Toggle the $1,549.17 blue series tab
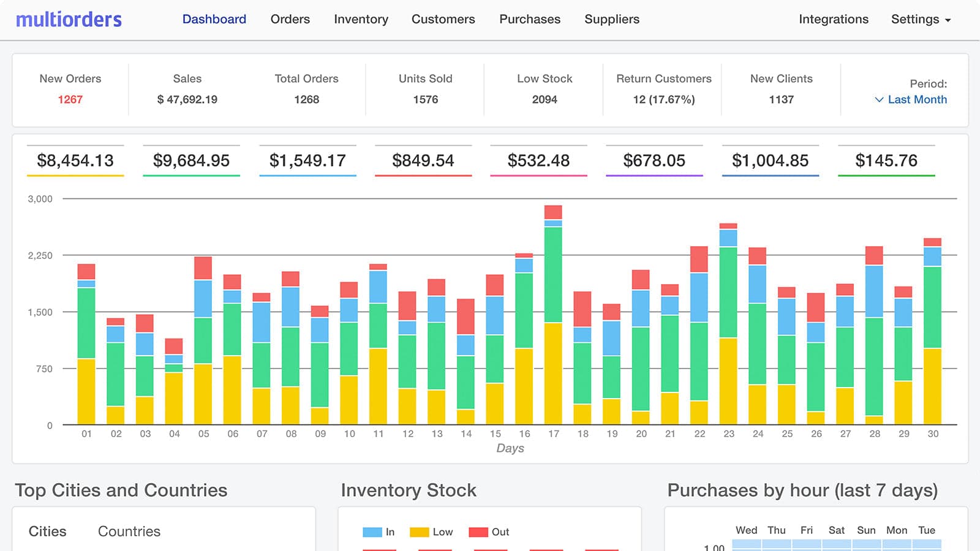This screenshot has height=551, width=980. (307, 160)
